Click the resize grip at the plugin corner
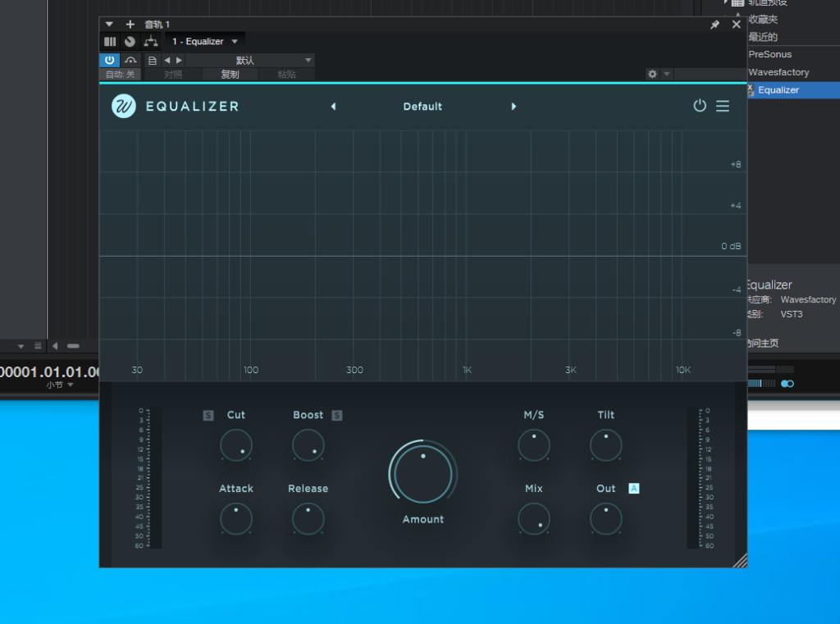Screen dimensions: 840x624 click(740, 560)
